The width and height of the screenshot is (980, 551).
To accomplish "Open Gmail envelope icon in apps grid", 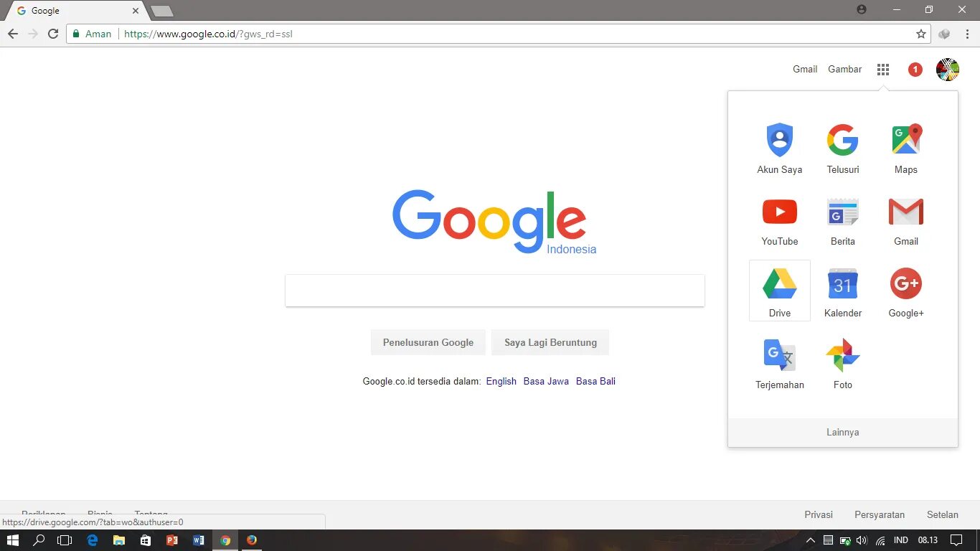I will (x=906, y=212).
